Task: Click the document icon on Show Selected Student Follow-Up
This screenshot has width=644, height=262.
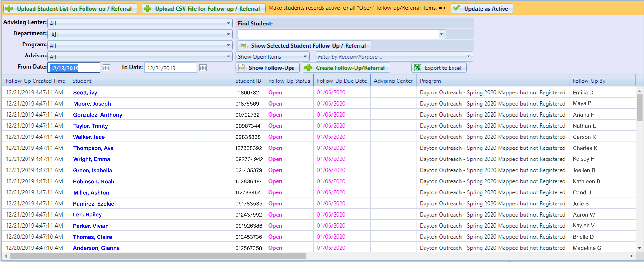Action: 244,45
